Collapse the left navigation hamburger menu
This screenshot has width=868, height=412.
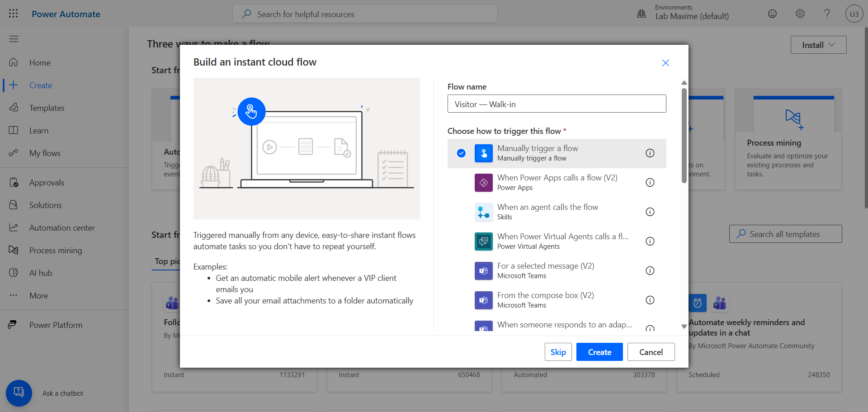pos(14,39)
